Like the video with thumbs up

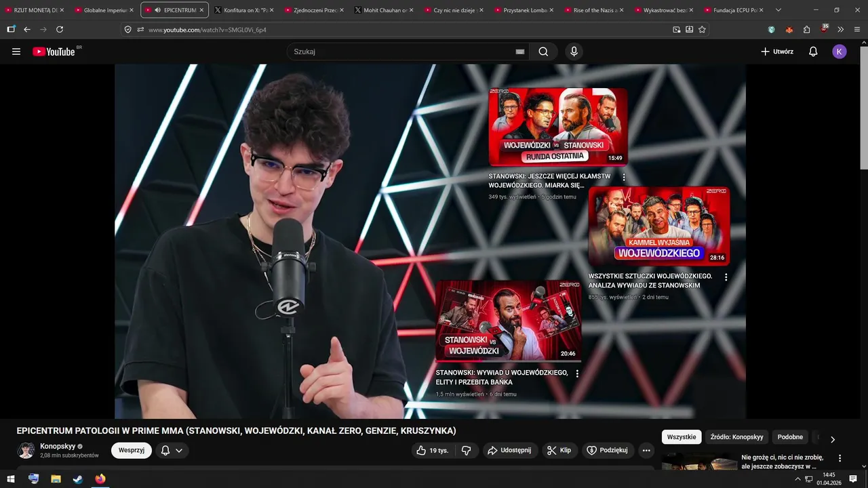click(432, 450)
